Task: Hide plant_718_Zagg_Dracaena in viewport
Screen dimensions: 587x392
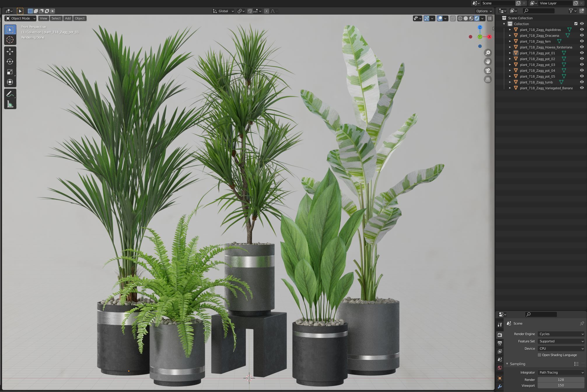Action: [582, 35]
